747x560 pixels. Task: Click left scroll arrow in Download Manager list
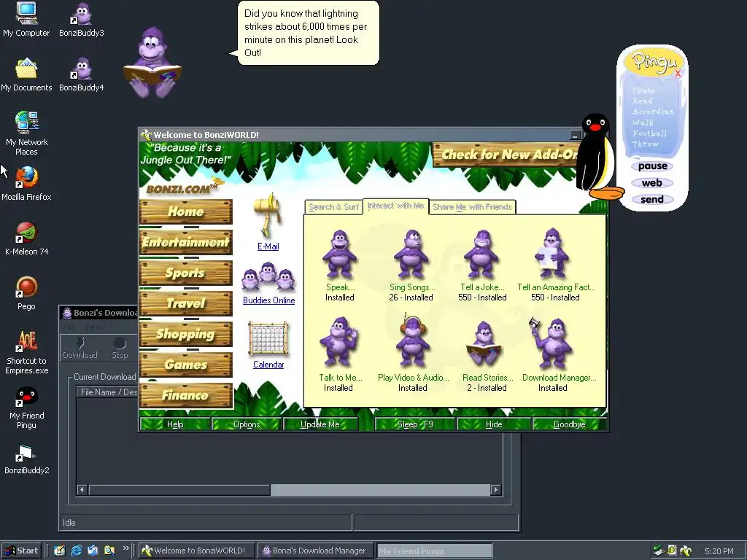point(82,489)
